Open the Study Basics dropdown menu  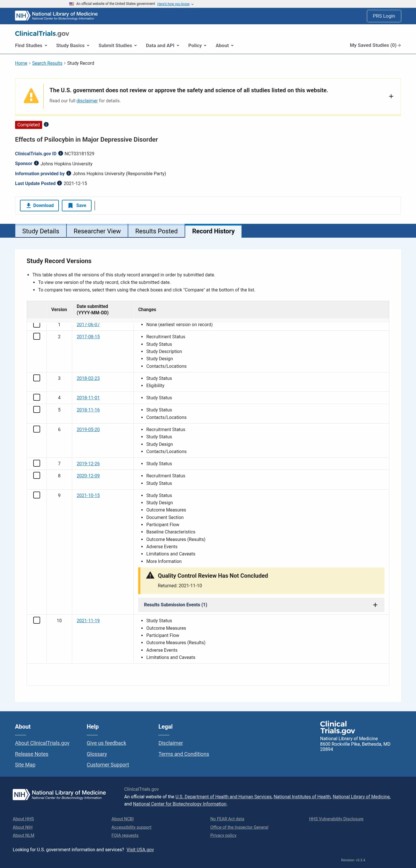(73, 45)
